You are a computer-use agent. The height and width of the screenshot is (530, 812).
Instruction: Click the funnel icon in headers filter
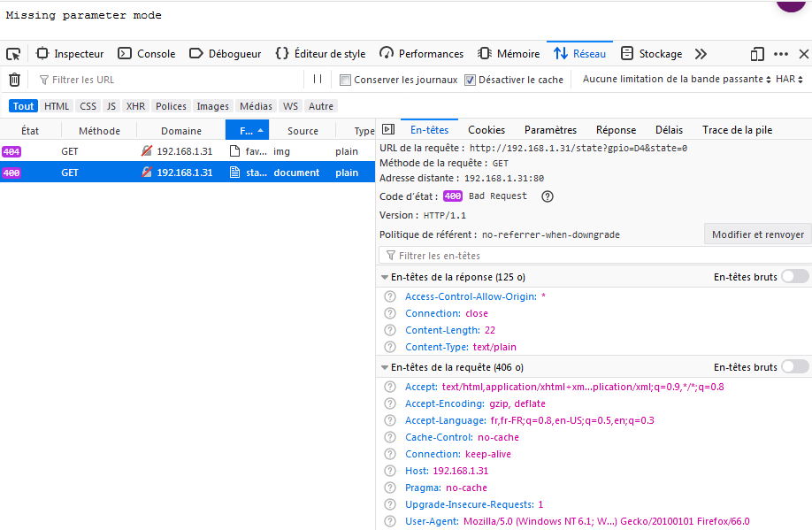(x=389, y=255)
